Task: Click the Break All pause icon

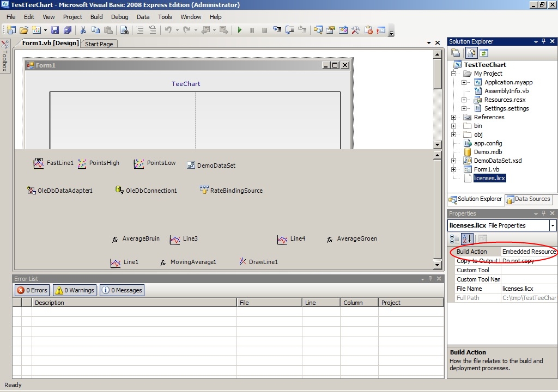Action: pos(252,30)
